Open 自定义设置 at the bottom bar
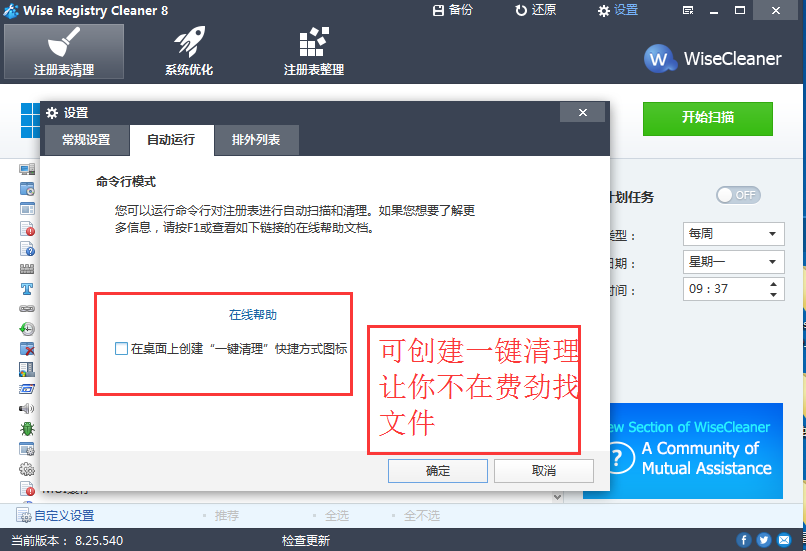This screenshot has width=806, height=551. 56,516
